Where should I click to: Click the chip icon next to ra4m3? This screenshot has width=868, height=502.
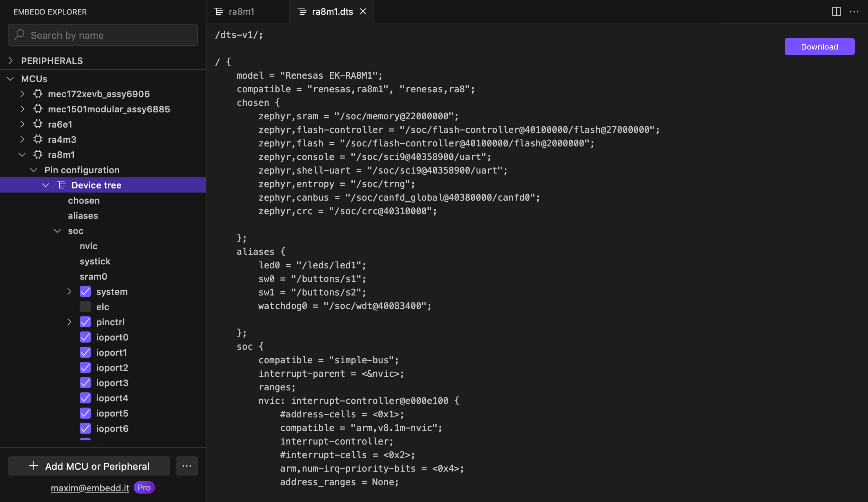coord(38,139)
